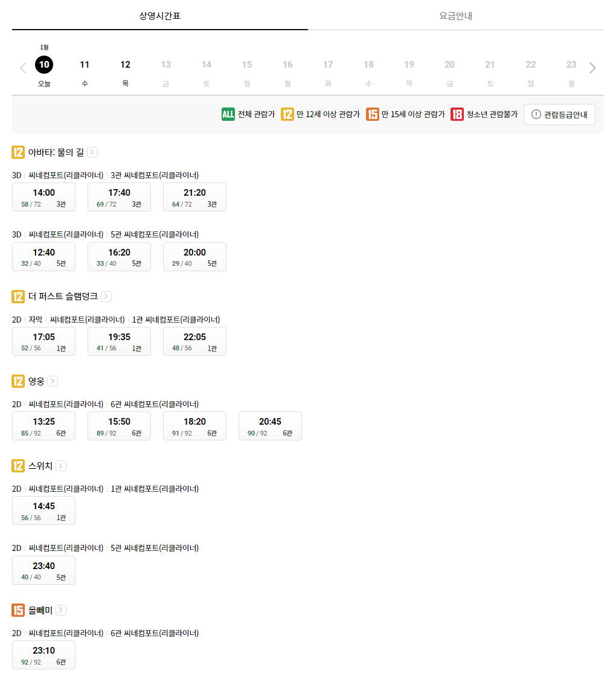The width and height of the screenshot is (616, 676).
Task: Book the 20:45 영웅 showing
Action: click(270, 426)
